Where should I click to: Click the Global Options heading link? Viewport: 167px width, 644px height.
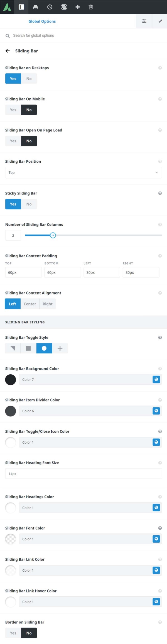42,21
